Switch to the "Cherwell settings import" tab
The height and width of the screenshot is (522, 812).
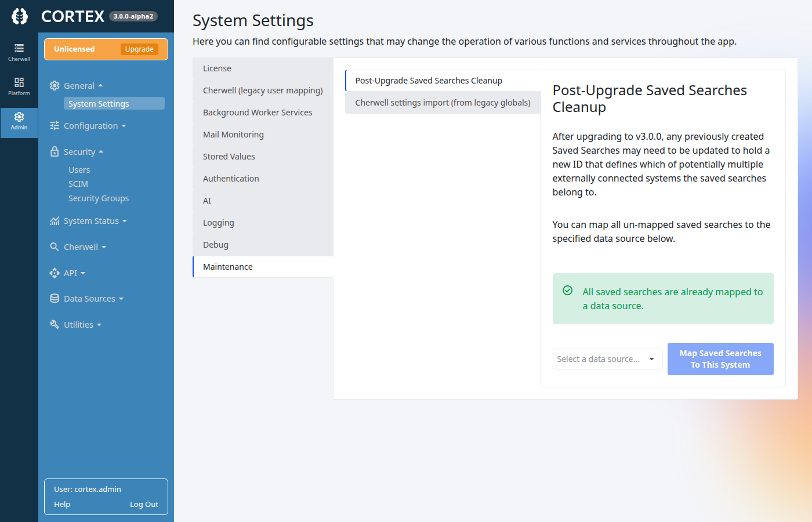[x=443, y=102]
